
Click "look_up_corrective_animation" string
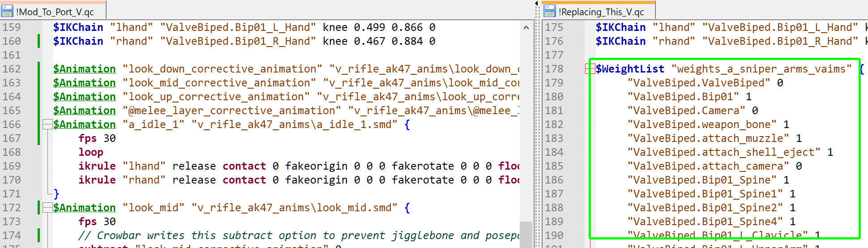216,97
